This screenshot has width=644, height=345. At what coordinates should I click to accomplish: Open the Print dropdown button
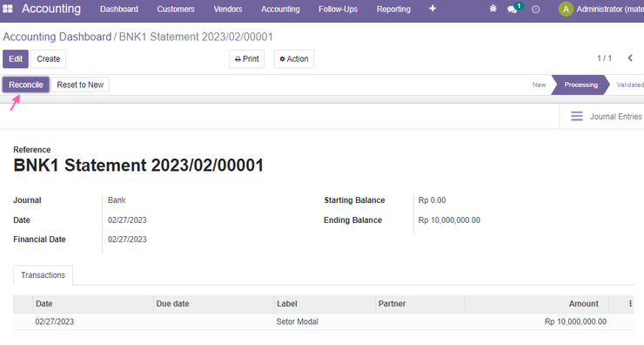coord(247,58)
